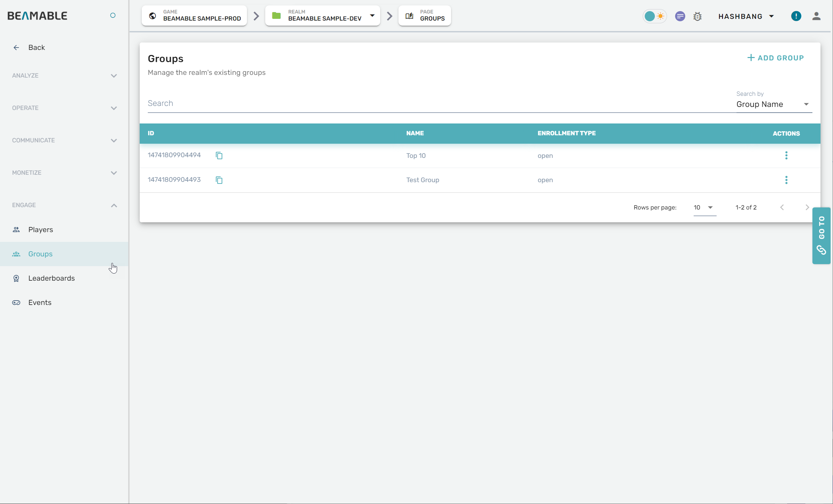This screenshot has width=833, height=504.
Task: Collapse the ENGAGE sidebar section
Action: (114, 205)
